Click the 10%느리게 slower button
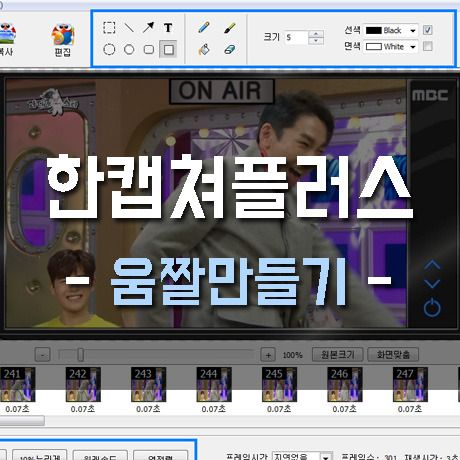The image size is (460, 460). pos(40,455)
